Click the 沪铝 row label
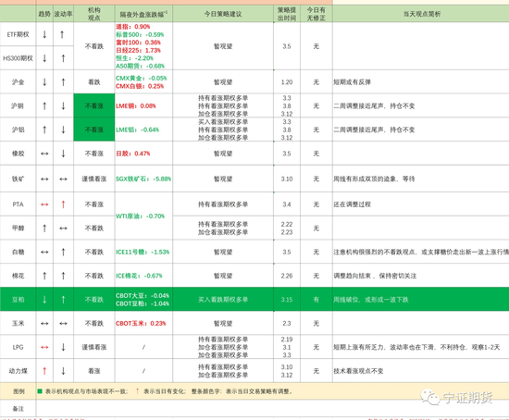Viewport: 509px width, 420px height. tap(18, 130)
